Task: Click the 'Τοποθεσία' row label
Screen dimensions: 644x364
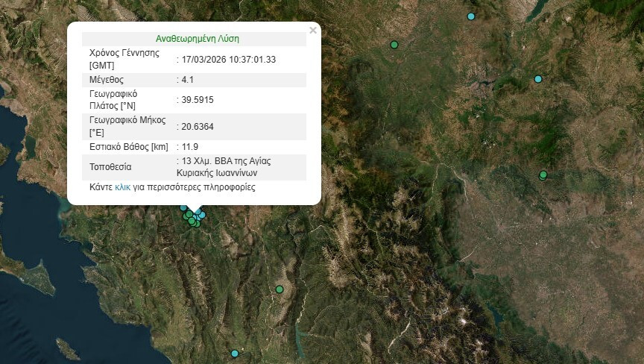Action: pyautogui.click(x=110, y=167)
